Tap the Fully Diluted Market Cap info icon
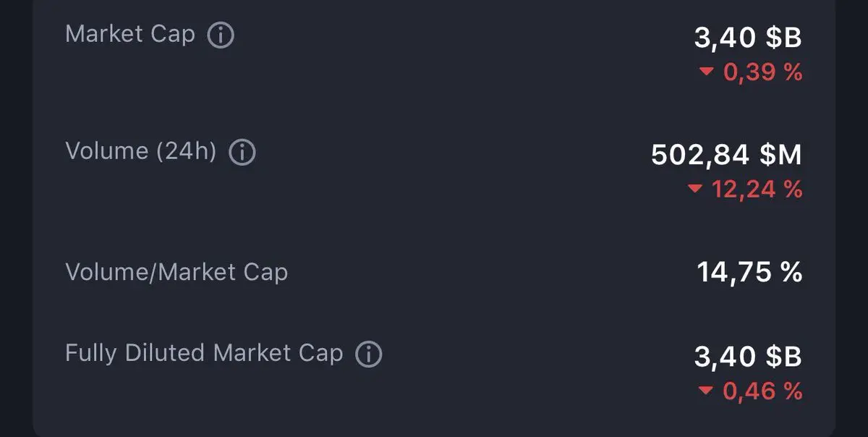This screenshot has width=868, height=437. [368, 354]
